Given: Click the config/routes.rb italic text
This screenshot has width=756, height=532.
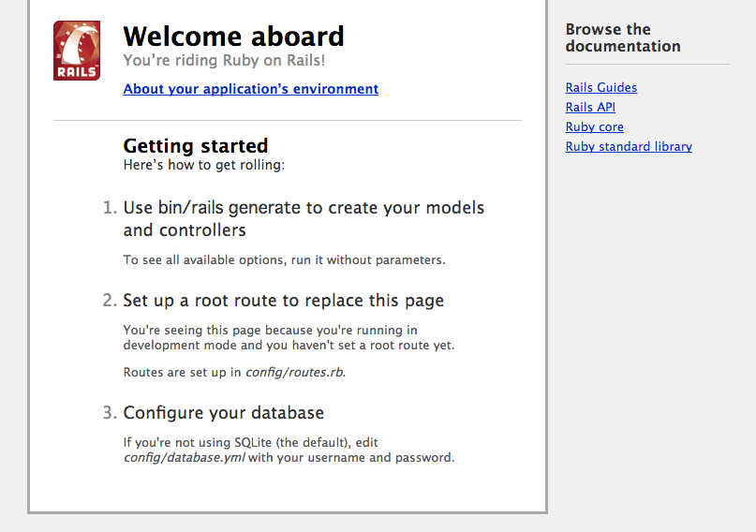Looking at the screenshot, I should click(x=295, y=372).
